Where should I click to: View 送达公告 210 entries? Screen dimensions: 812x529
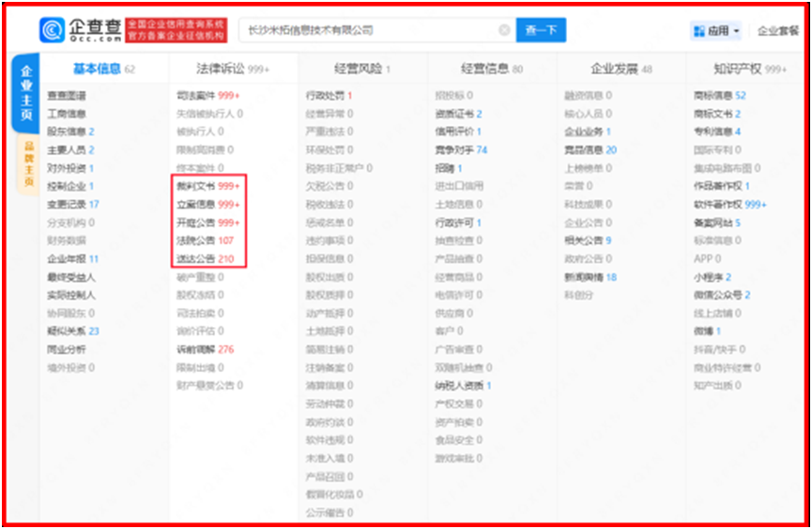pyautogui.click(x=206, y=258)
